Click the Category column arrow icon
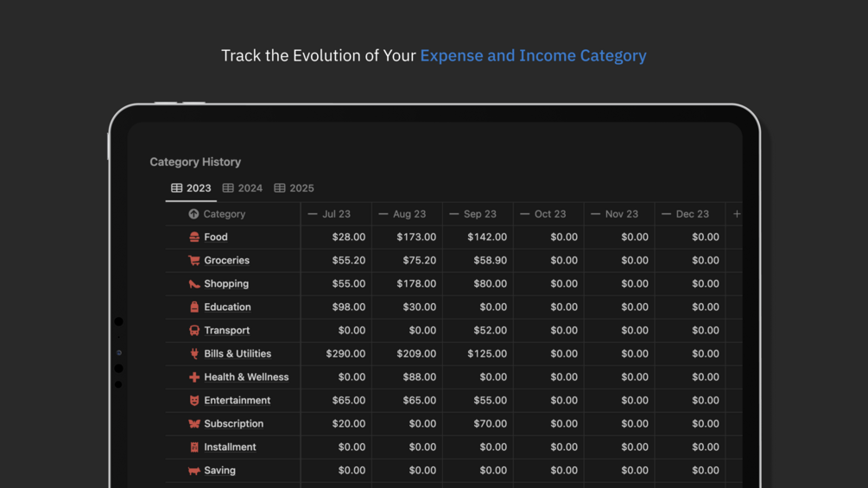Viewport: 868px width, 488px height. point(193,213)
